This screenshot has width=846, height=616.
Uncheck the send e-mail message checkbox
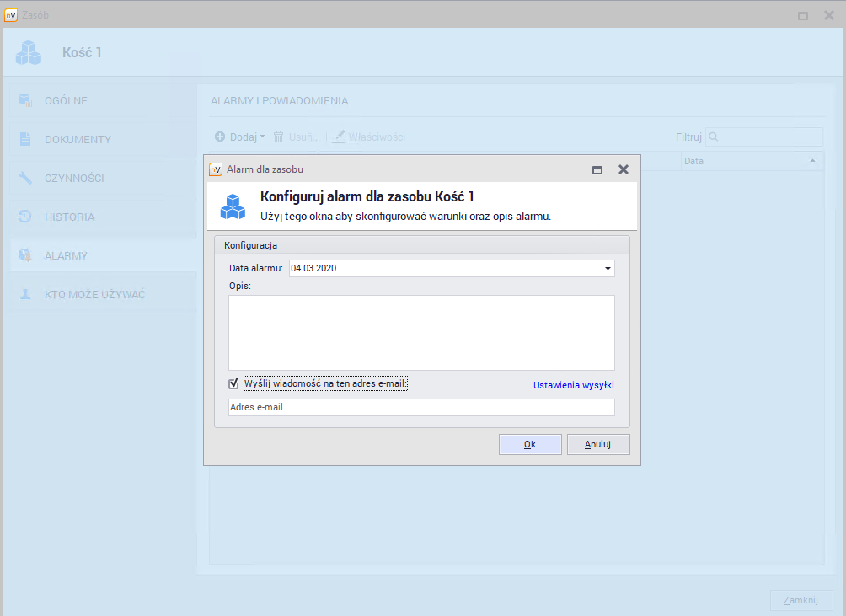click(x=234, y=384)
